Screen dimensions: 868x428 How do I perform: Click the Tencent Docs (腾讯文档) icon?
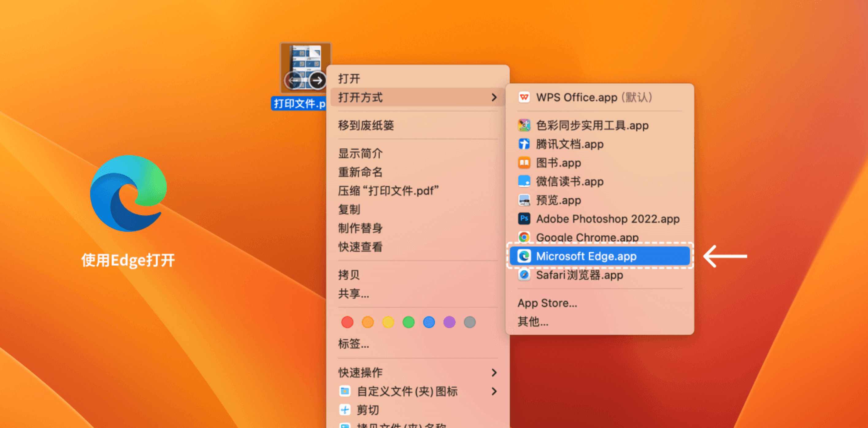point(524,144)
